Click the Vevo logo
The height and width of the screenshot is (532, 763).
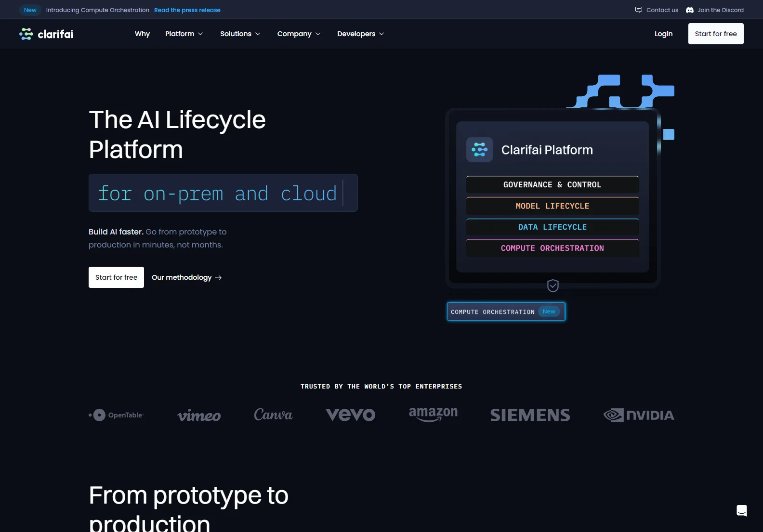pyautogui.click(x=351, y=415)
